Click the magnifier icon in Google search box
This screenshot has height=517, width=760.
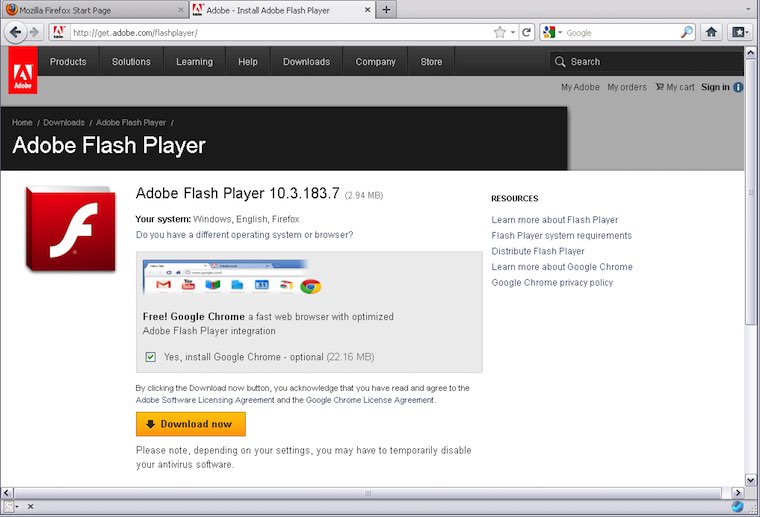pyautogui.click(x=687, y=32)
